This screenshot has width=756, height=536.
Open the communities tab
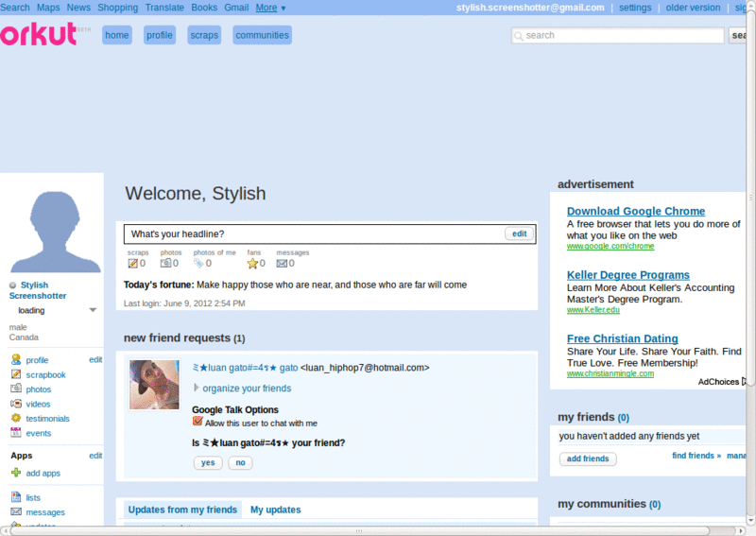[263, 35]
